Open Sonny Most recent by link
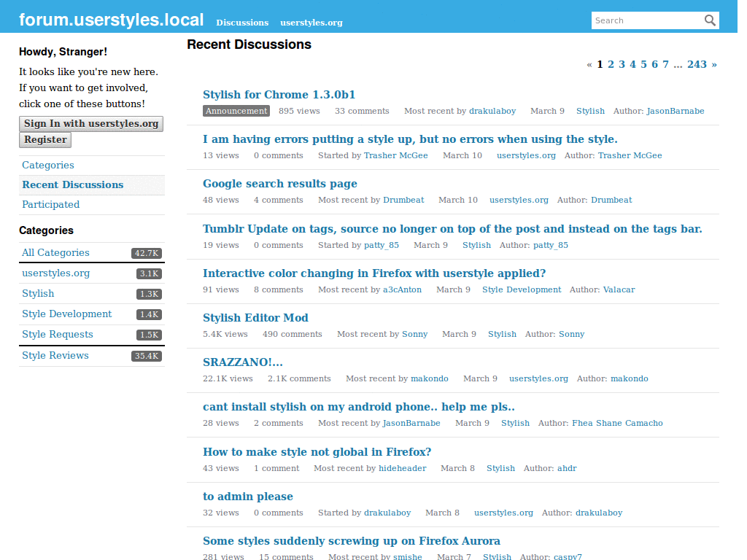The height and width of the screenshot is (560, 747). coord(415,334)
